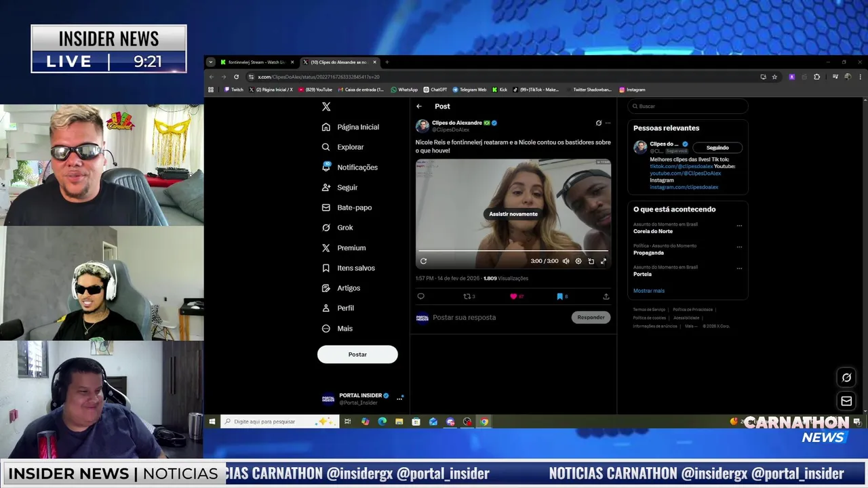Click the reply comment icon
Viewport: 868px width, 488px height.
pyautogui.click(x=420, y=296)
